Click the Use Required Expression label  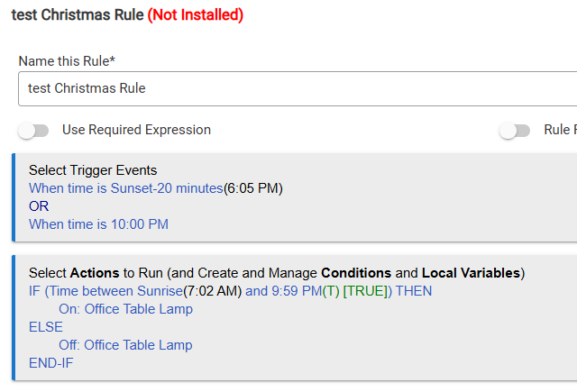136,131
